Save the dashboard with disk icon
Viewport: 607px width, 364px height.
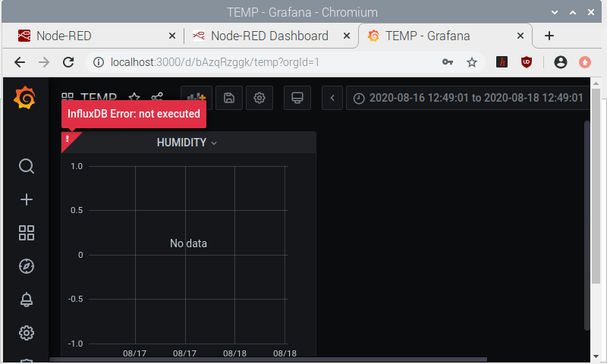coord(229,98)
